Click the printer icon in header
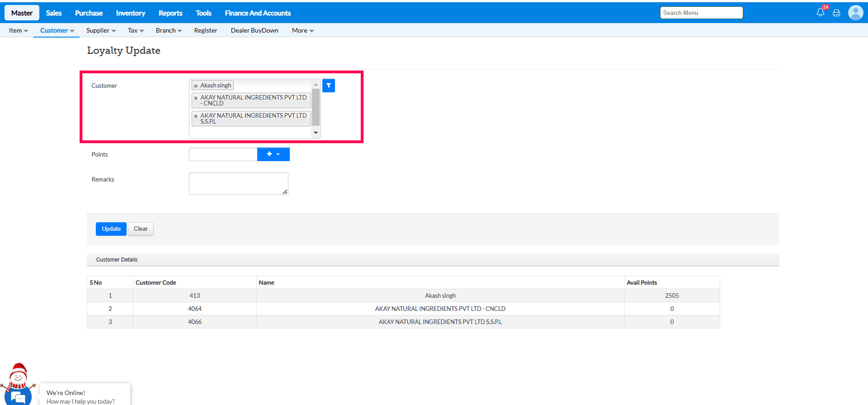Screen dimensions: 868x405 tap(836, 13)
